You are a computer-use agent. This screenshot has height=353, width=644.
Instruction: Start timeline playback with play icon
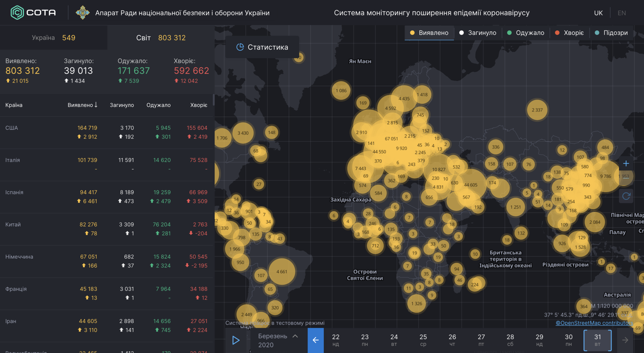236,340
